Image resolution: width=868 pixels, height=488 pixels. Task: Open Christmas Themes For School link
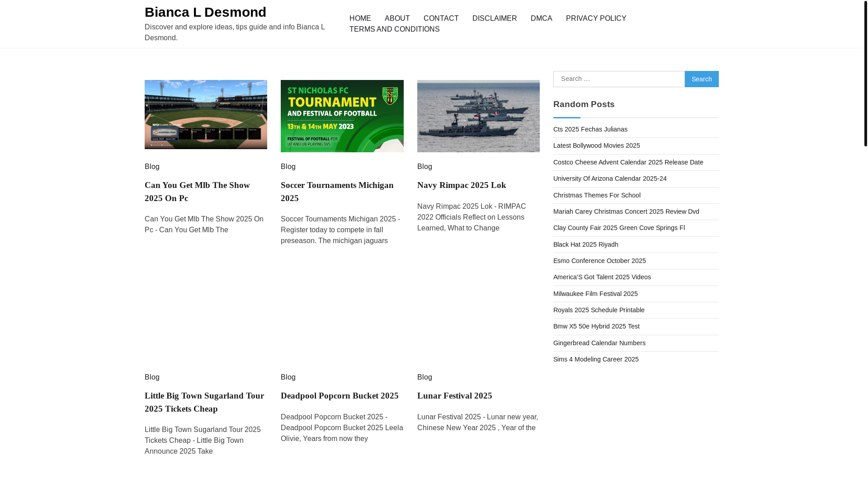tap(596, 195)
